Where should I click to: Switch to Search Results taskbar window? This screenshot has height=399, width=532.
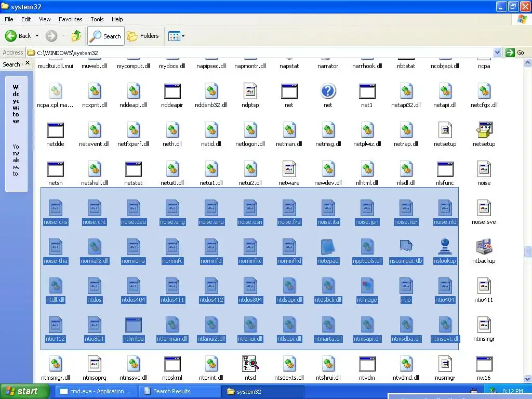point(179,391)
